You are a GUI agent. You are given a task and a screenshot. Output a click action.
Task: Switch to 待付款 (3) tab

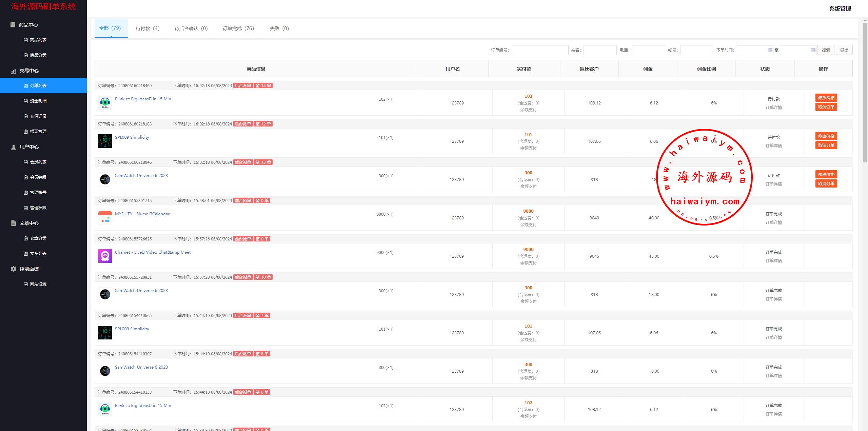pyautogui.click(x=147, y=28)
